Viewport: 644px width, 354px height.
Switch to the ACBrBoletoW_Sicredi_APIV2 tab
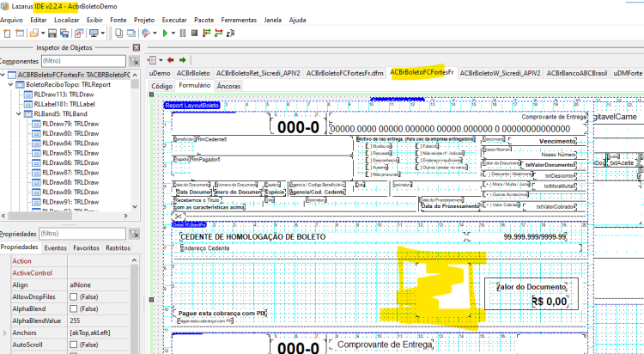tap(500, 73)
